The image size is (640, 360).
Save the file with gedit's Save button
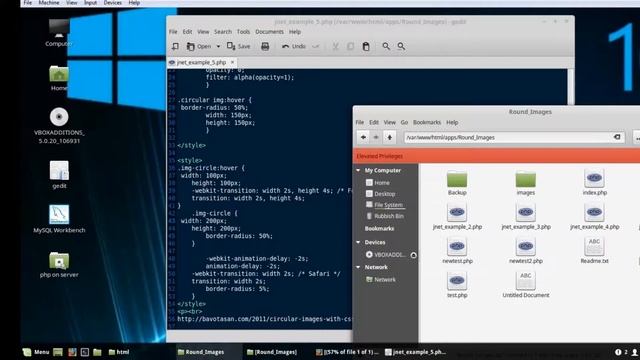pyautogui.click(x=238, y=46)
